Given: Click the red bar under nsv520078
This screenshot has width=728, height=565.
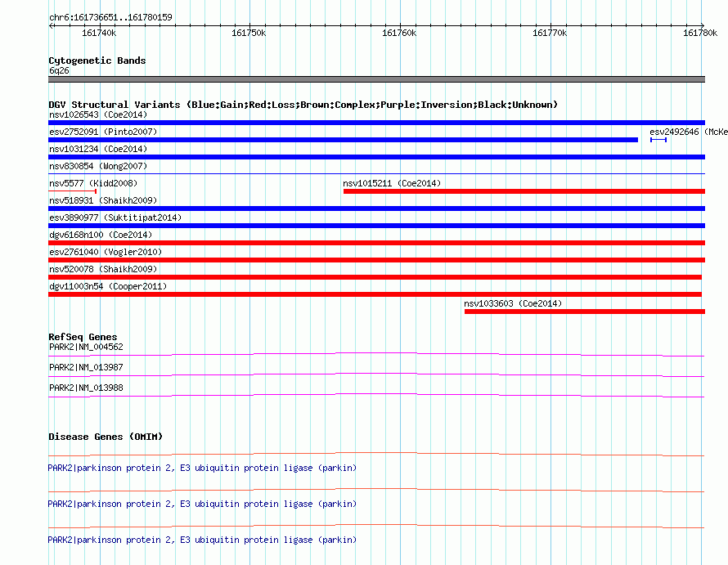Looking at the screenshot, I should pyautogui.click(x=375, y=277).
